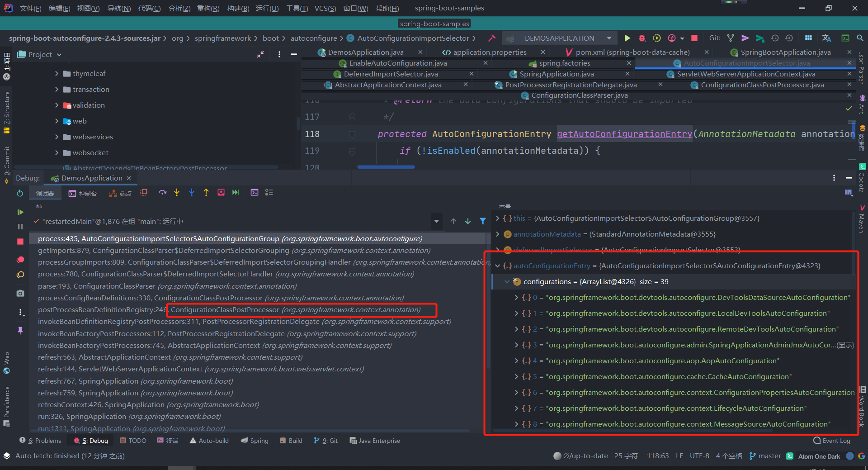Click Pause Program icon

click(x=20, y=227)
